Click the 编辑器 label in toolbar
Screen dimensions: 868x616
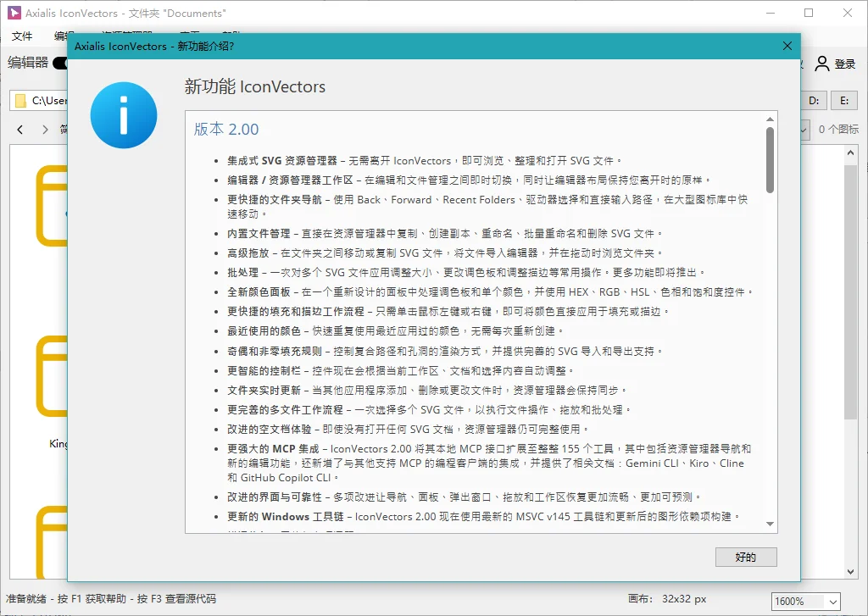click(x=28, y=63)
